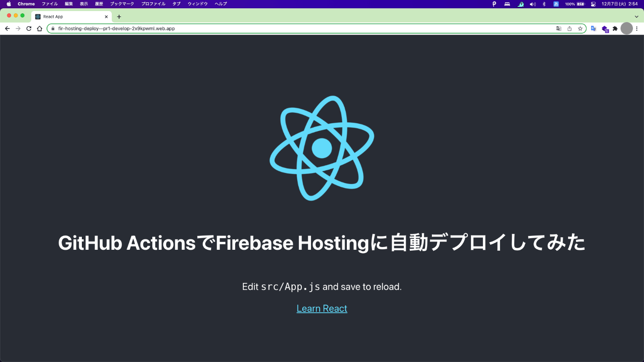Open the Apple menu
The width and height of the screenshot is (644, 362).
point(8,4)
